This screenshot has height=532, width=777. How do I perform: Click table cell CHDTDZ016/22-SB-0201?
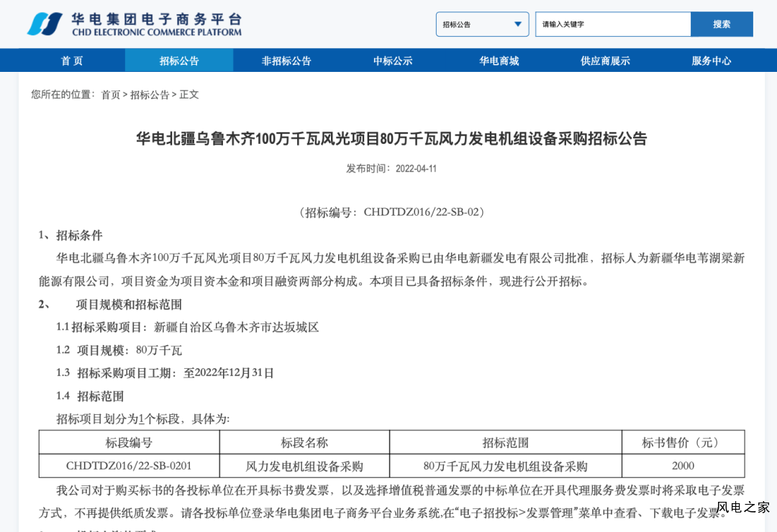pyautogui.click(x=129, y=466)
